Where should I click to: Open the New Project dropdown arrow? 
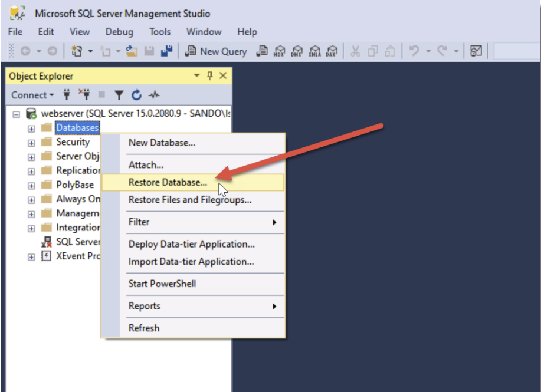pos(90,51)
